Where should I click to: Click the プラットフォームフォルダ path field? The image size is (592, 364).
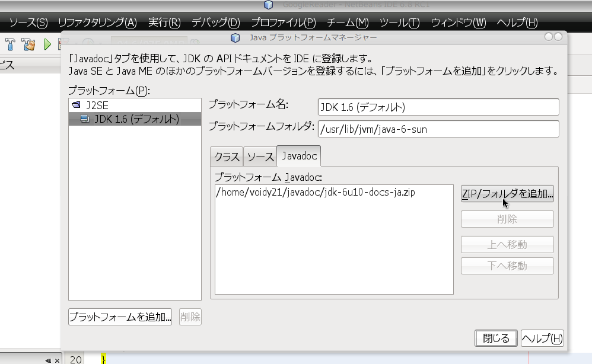coord(438,129)
